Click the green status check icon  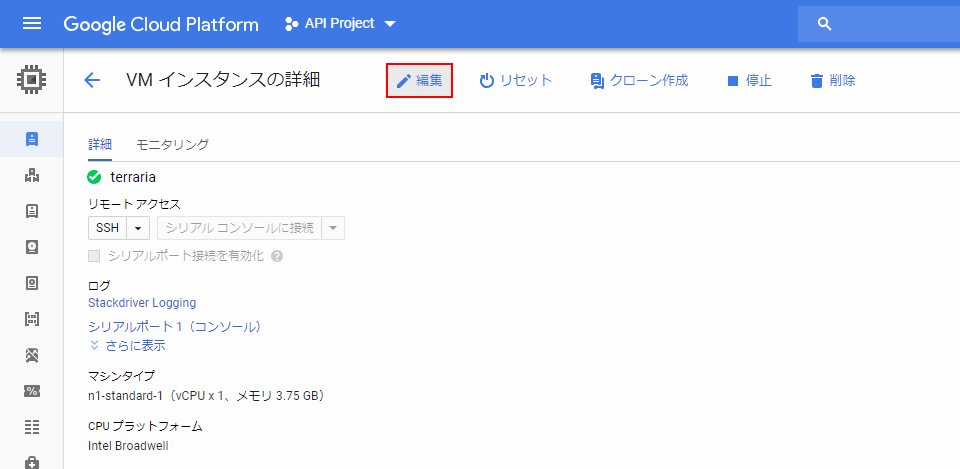pyautogui.click(x=94, y=178)
